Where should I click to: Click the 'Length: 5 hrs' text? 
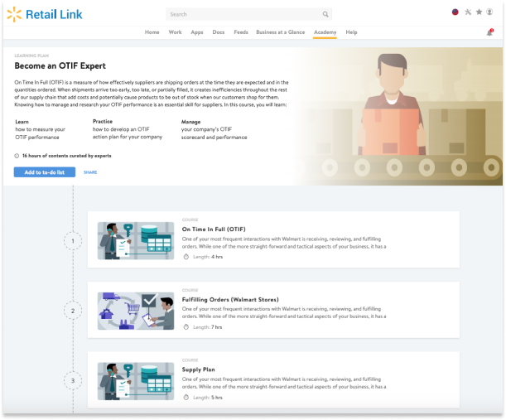pos(208,398)
